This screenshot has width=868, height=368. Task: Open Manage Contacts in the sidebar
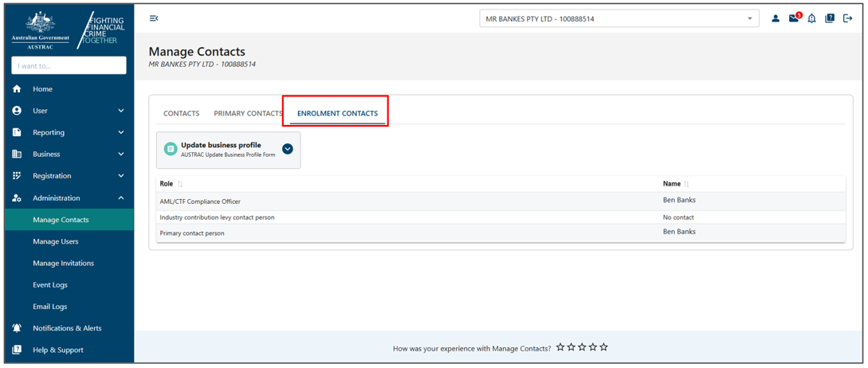tap(69, 220)
